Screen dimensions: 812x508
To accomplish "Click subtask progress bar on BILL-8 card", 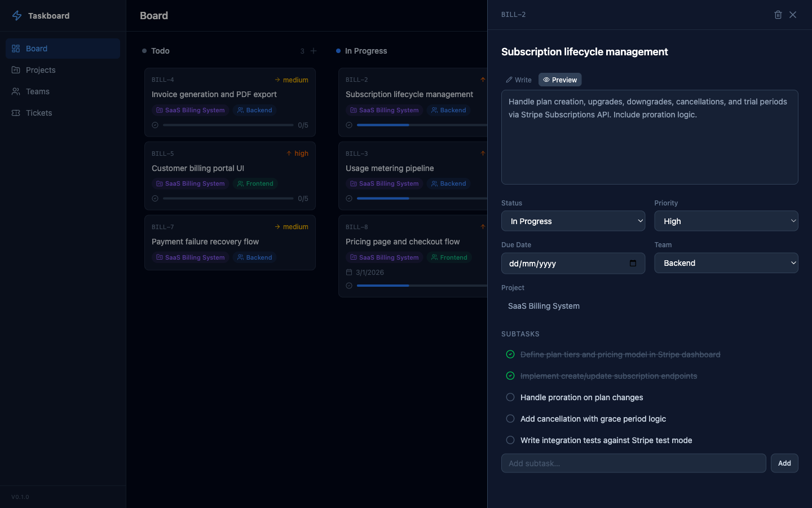I will [x=422, y=286].
